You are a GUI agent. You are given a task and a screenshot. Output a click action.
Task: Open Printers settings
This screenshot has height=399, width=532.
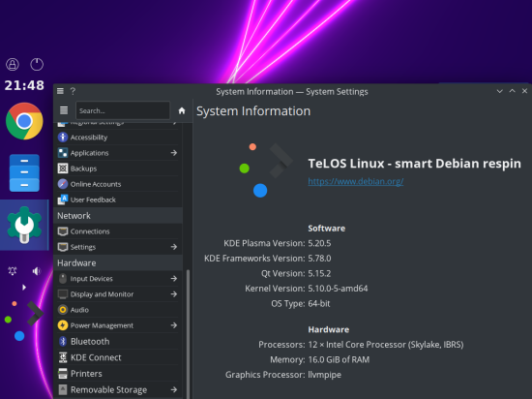point(118,374)
